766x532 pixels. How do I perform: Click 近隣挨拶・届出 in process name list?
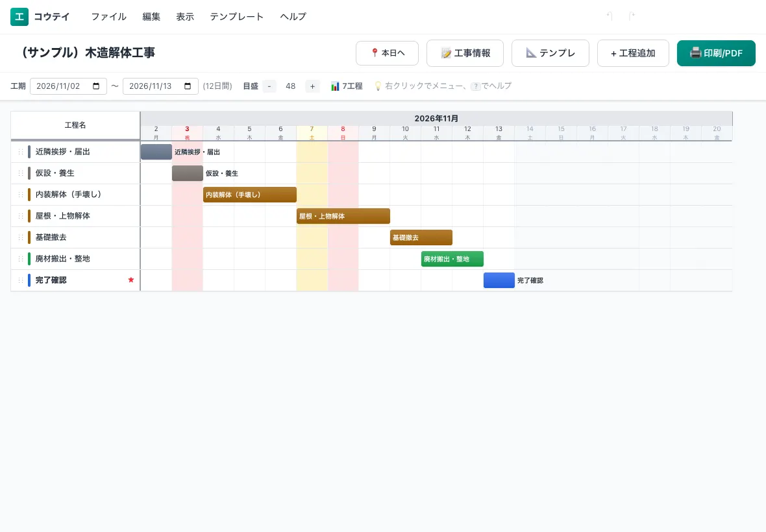(x=62, y=152)
